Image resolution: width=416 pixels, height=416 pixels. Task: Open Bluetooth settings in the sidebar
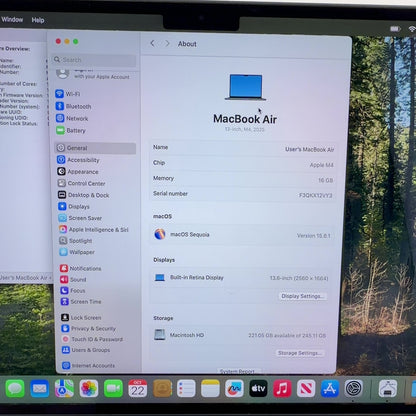pos(73,106)
